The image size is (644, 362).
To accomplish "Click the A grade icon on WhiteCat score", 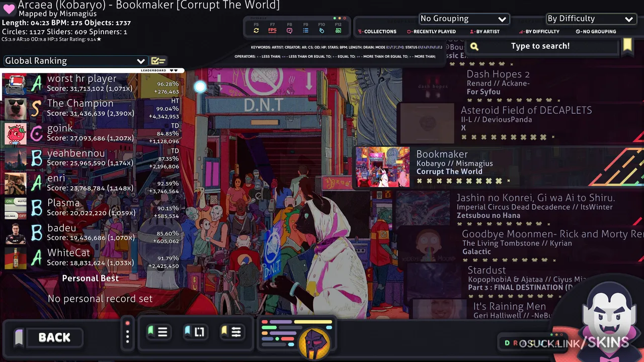I will tap(36, 258).
